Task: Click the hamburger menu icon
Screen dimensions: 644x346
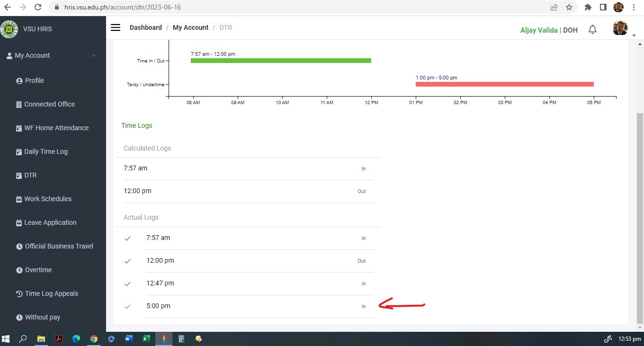Action: click(116, 27)
